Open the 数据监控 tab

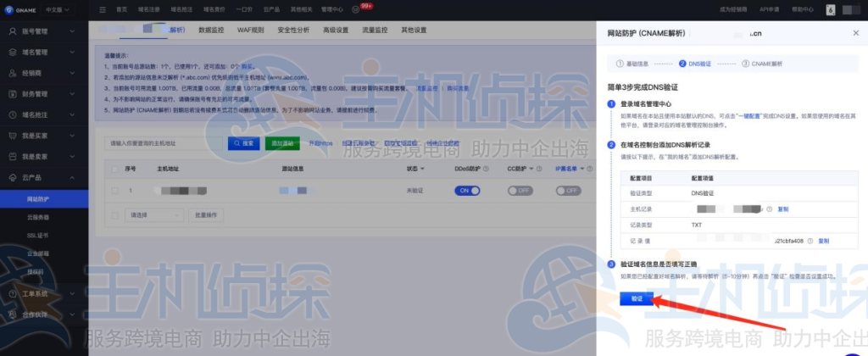(x=210, y=31)
